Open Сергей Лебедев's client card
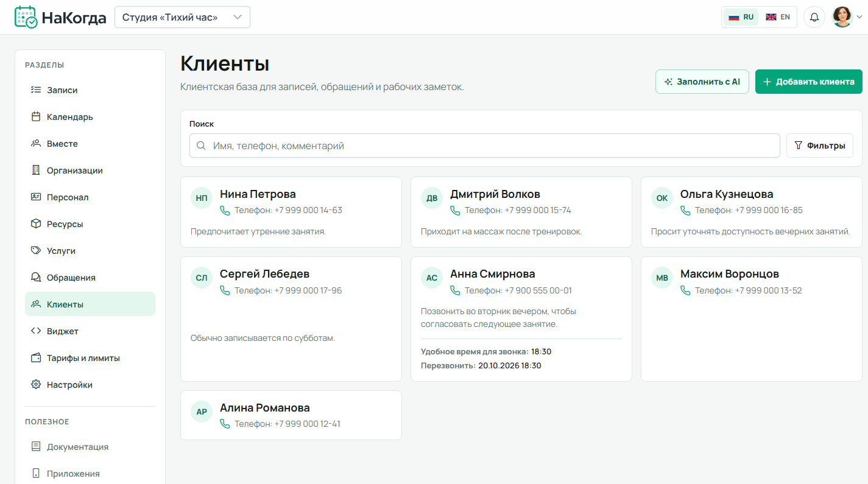The image size is (868, 484). tap(291, 319)
